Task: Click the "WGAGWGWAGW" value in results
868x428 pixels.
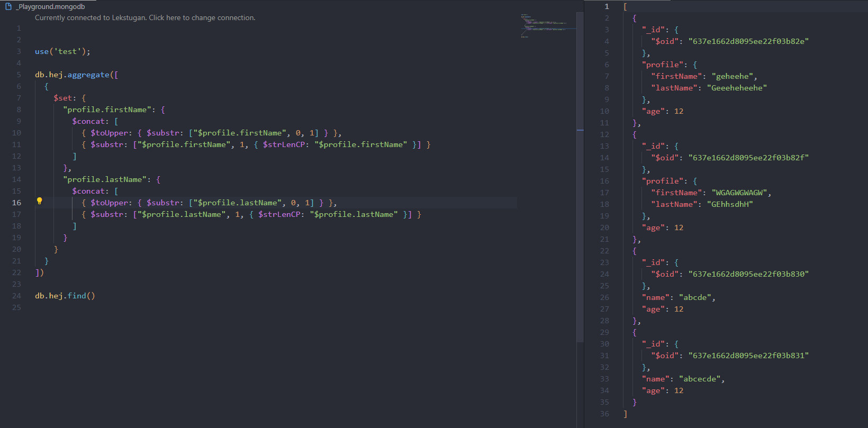Action: (x=739, y=193)
